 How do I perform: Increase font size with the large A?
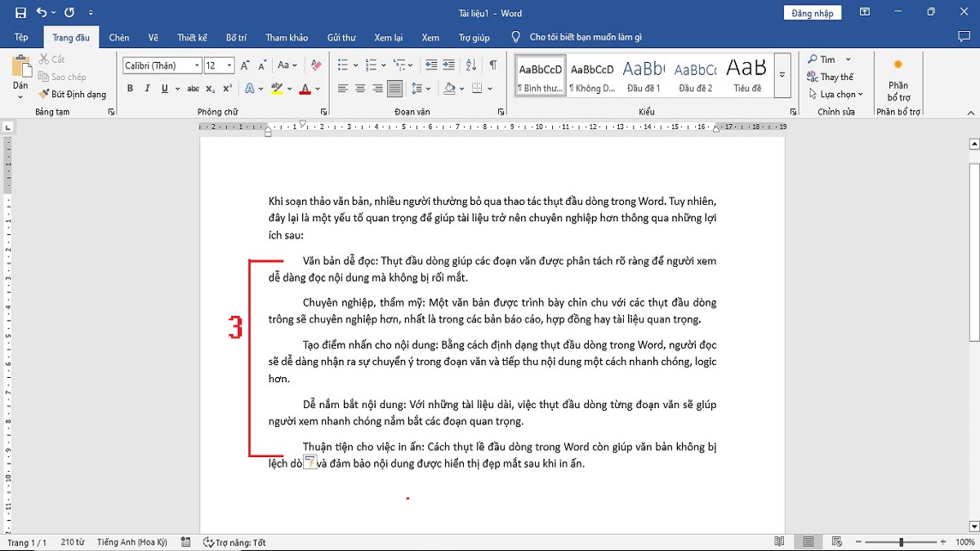point(245,65)
